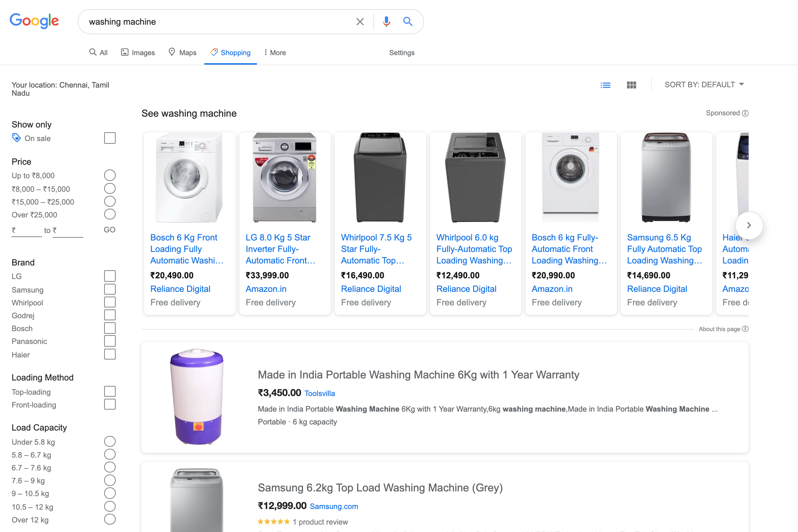Open Bosch 6 kg Fully-Automatic Front Loading link
798x532 pixels.
pos(569,249)
